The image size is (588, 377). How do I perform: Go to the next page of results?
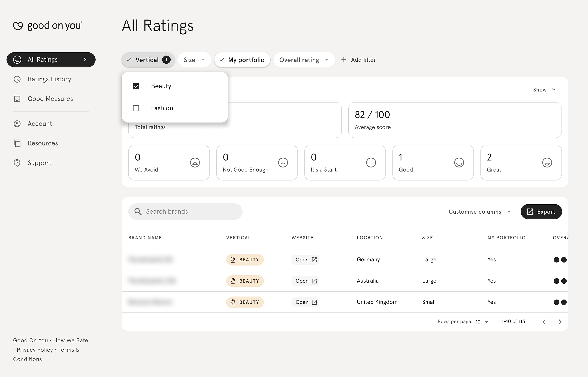click(x=560, y=322)
